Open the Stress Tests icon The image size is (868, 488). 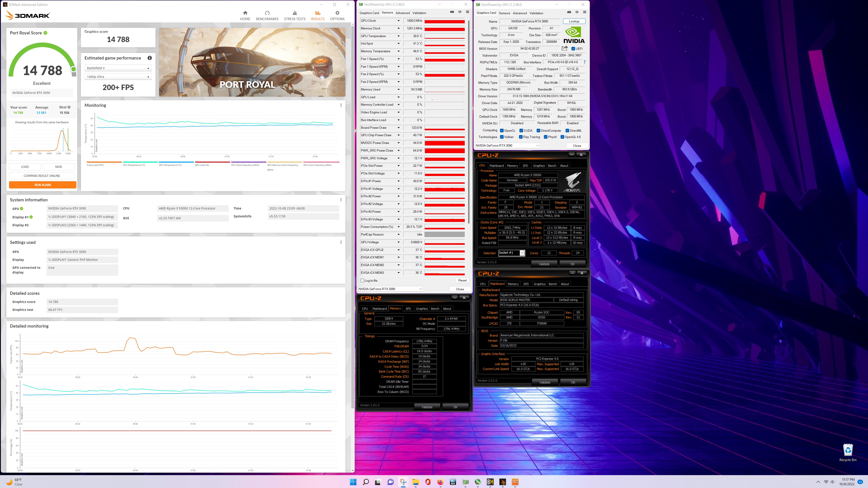click(295, 13)
